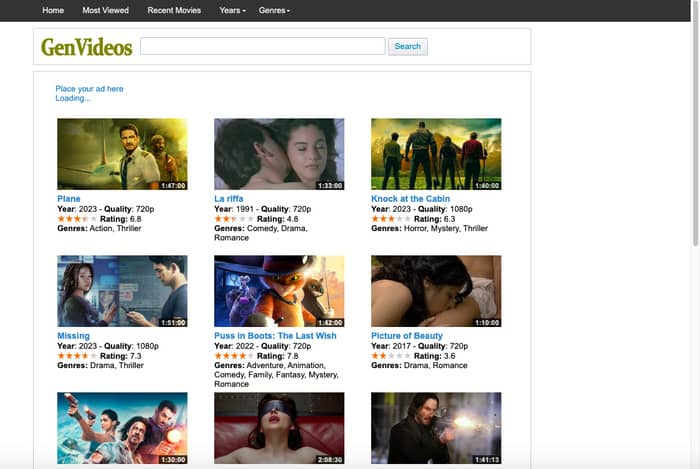Open the Plane movie thumbnail
The image size is (700, 469).
(x=122, y=154)
